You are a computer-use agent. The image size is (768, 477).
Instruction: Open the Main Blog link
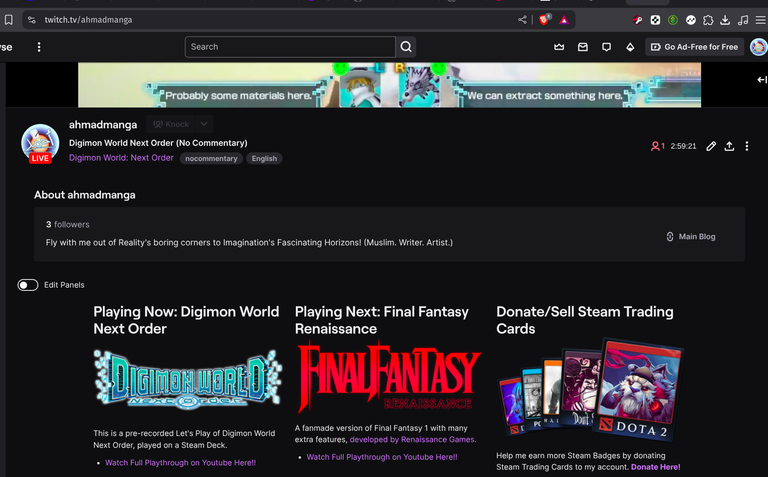point(691,237)
